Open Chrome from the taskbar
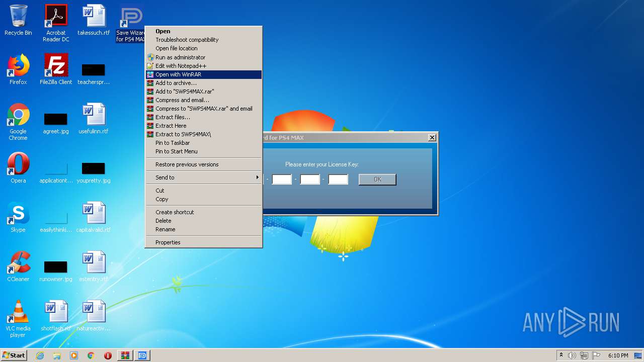 [91, 355]
